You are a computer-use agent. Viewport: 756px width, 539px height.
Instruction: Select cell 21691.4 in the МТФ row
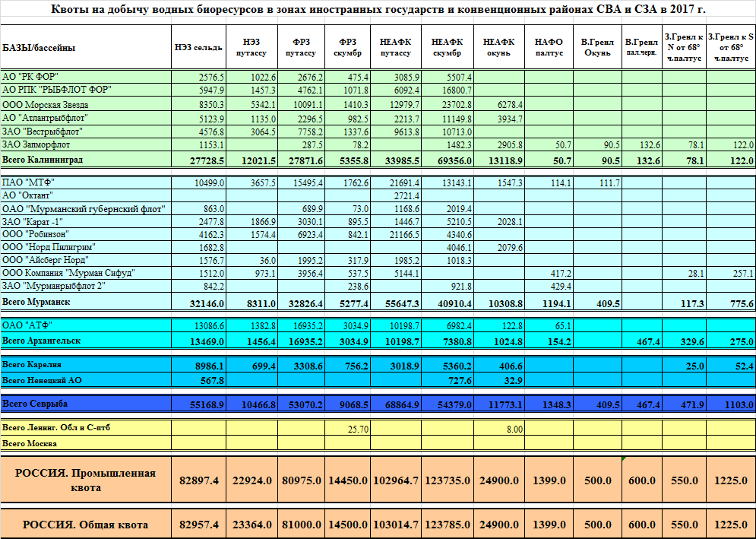click(x=396, y=182)
